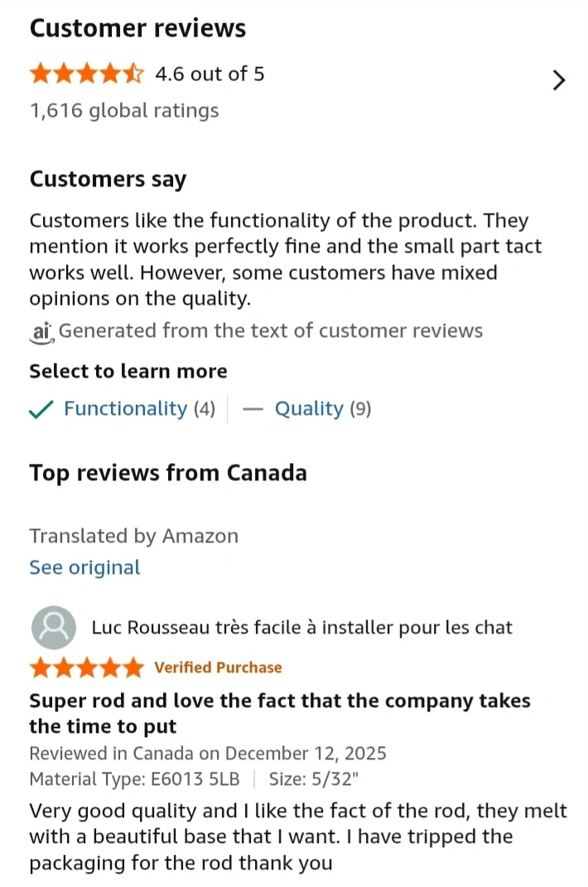
Task: Click the review's five-star rating
Action: [x=86, y=668]
